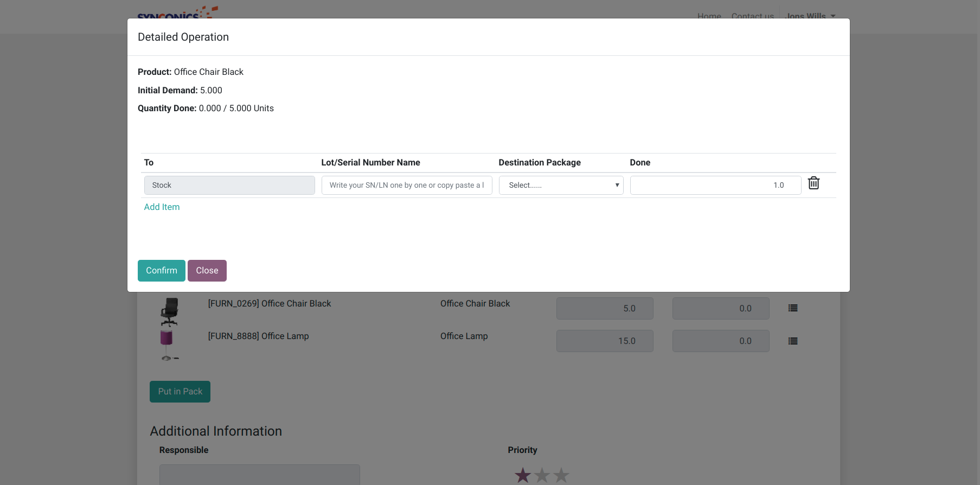Click the Synconics logo
Viewport: 980px width, 485px height.
(177, 13)
